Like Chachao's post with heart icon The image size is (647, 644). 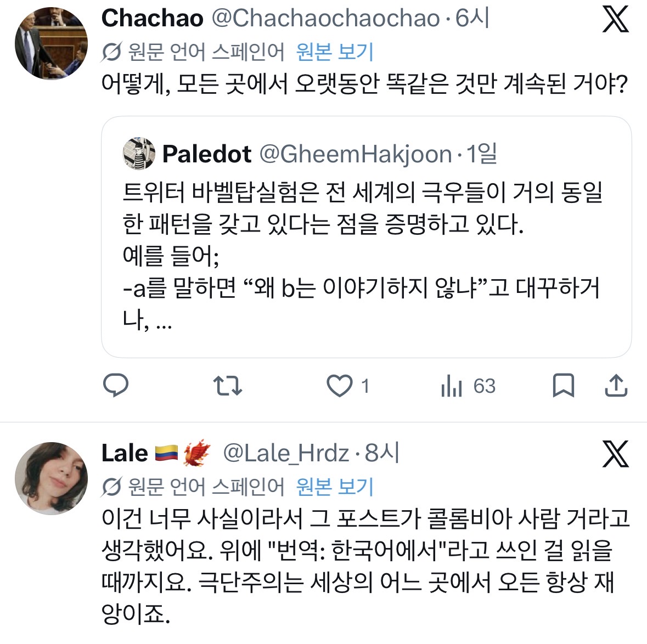(340, 386)
